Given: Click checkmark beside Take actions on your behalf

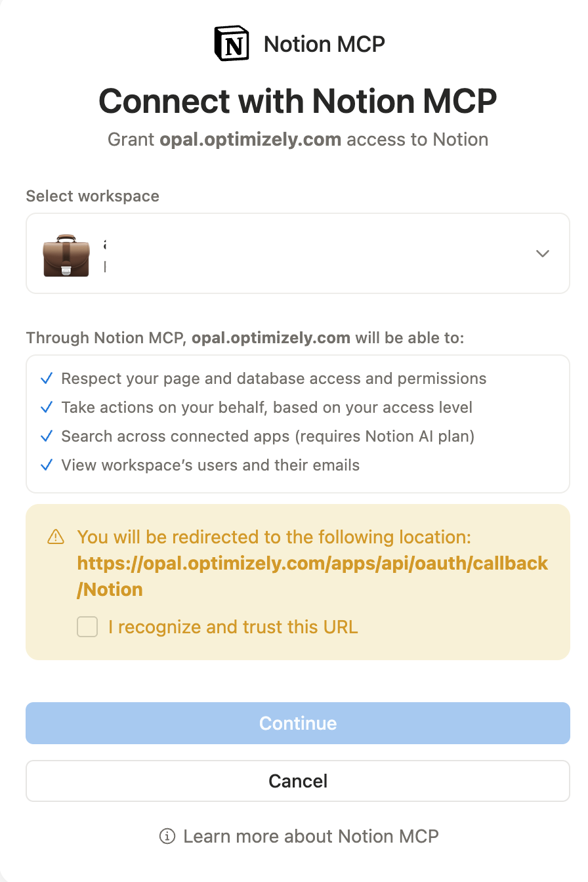Looking at the screenshot, I should (47, 408).
